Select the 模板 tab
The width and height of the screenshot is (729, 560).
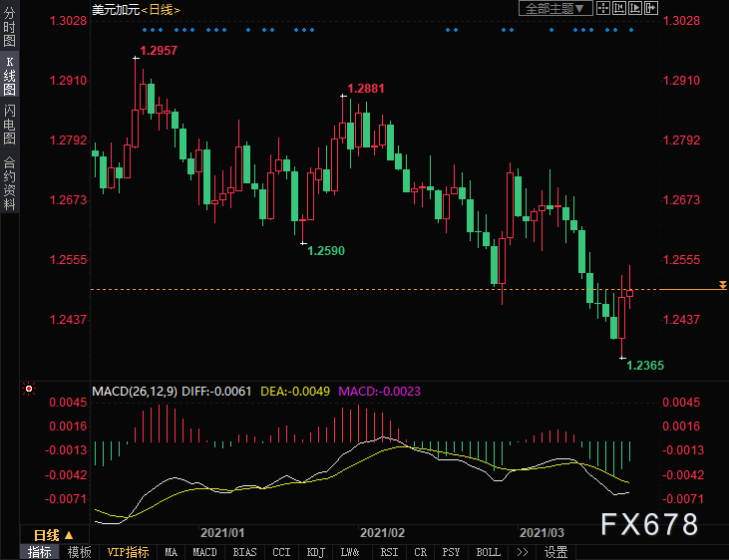coord(79,552)
